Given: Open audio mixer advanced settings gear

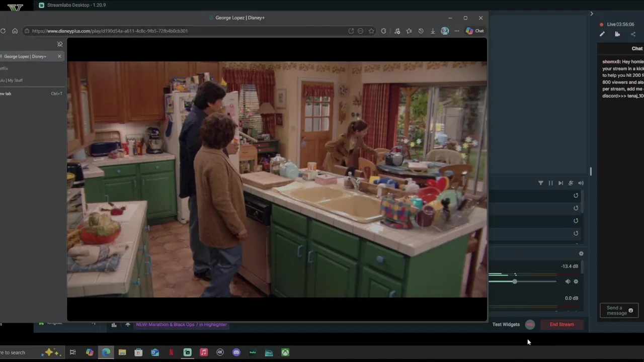Looking at the screenshot, I should (x=581, y=254).
